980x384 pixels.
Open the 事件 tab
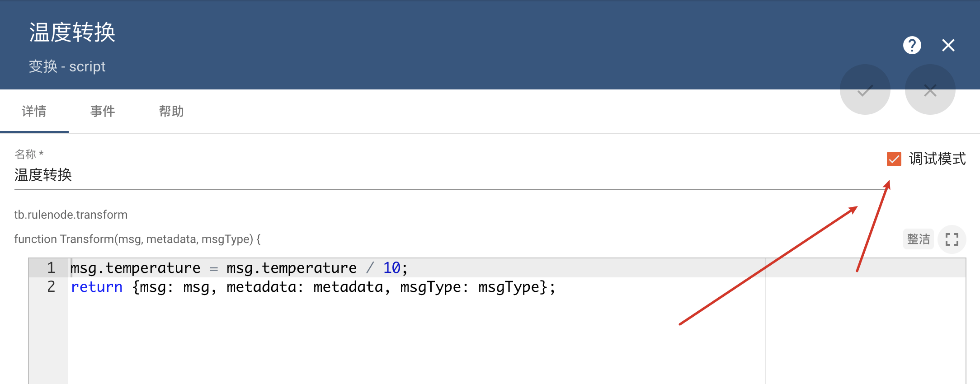(103, 111)
